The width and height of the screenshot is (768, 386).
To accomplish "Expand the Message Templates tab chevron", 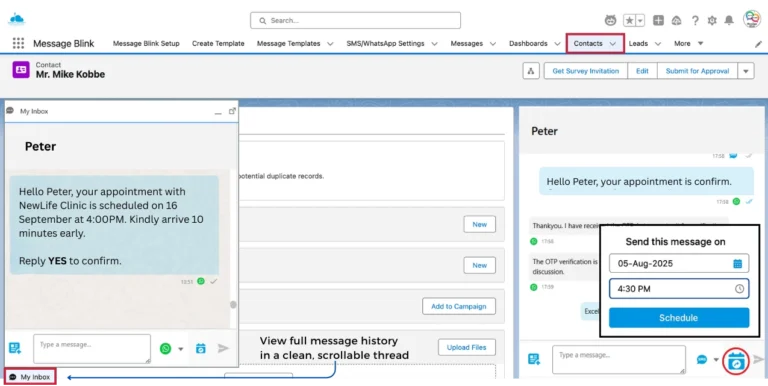I will click(331, 44).
